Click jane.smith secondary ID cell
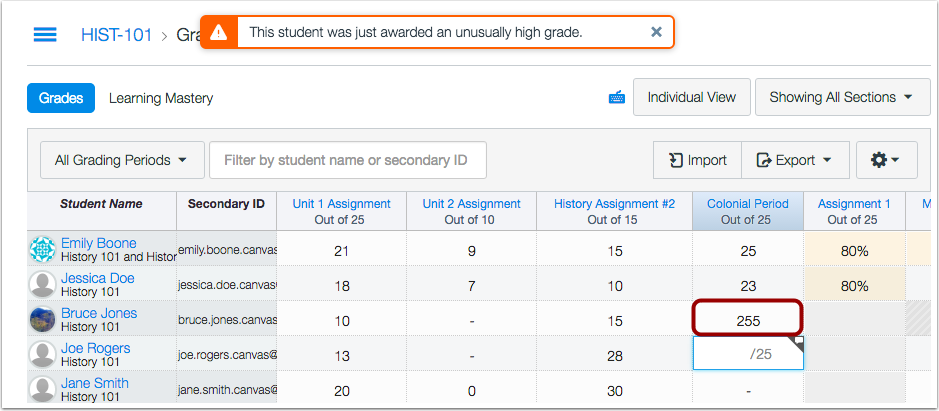939x411 pixels. pyautogui.click(x=226, y=389)
